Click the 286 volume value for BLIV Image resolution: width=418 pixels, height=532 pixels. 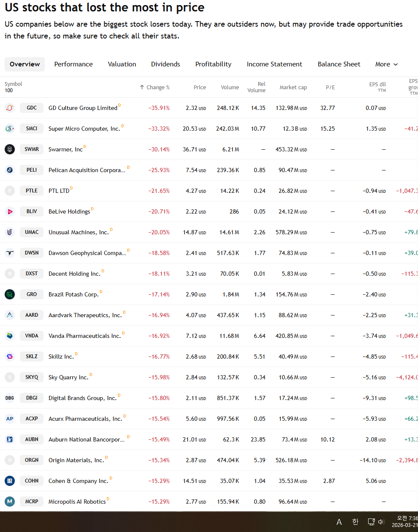tap(234, 211)
